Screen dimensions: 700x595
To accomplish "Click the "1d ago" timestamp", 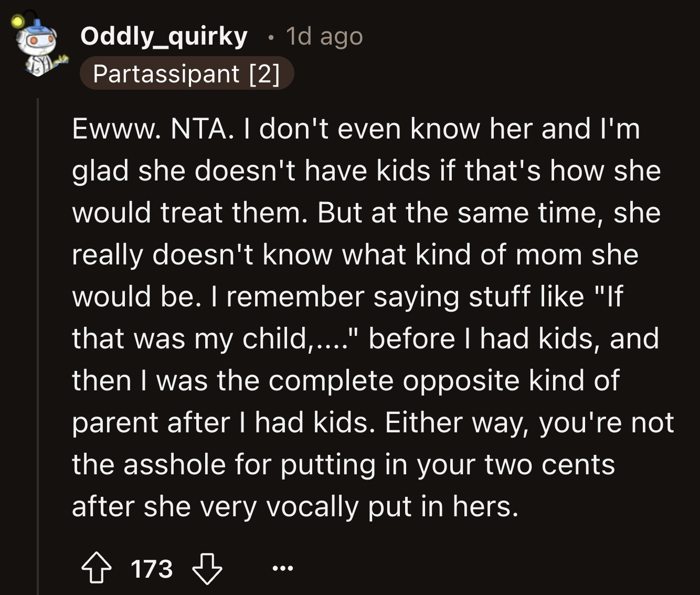I will [324, 37].
